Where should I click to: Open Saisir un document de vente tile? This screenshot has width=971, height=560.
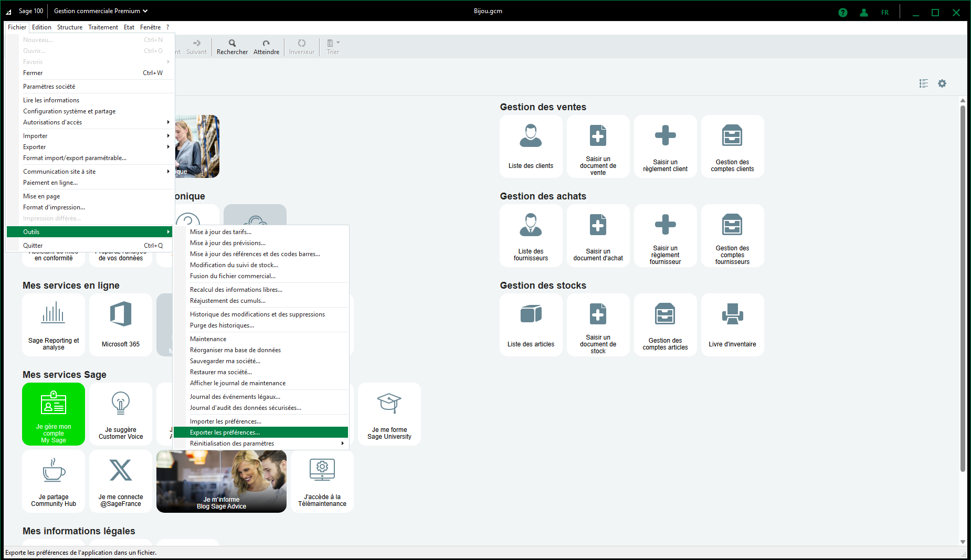[598, 146]
